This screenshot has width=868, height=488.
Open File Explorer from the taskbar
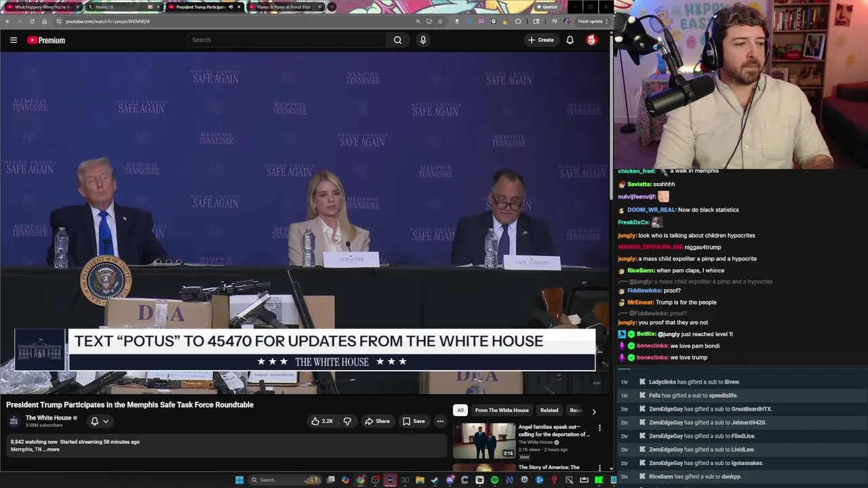pyautogui.click(x=420, y=480)
